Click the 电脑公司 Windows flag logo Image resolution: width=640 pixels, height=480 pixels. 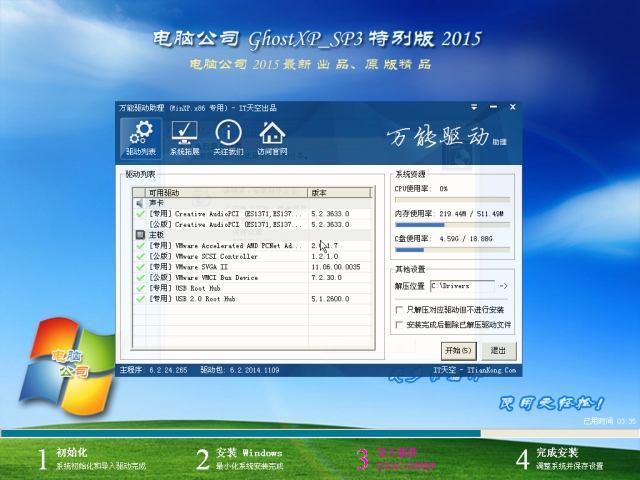click(67, 365)
